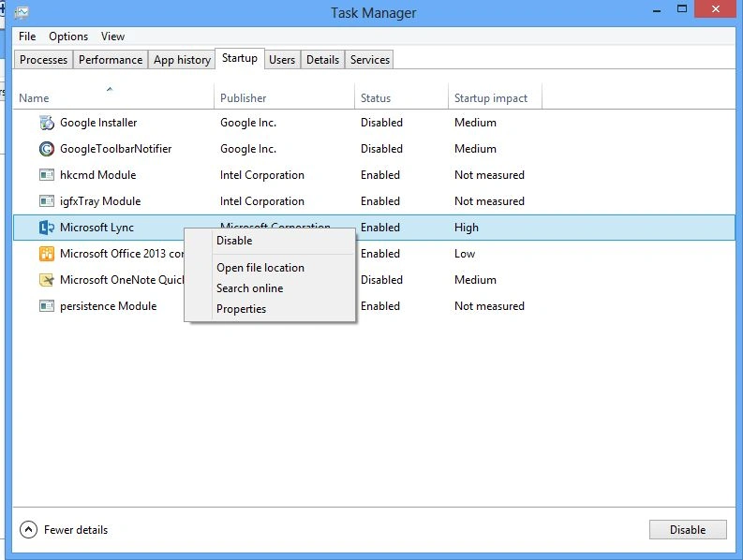Click Not measured impact of persistence Module

point(489,306)
